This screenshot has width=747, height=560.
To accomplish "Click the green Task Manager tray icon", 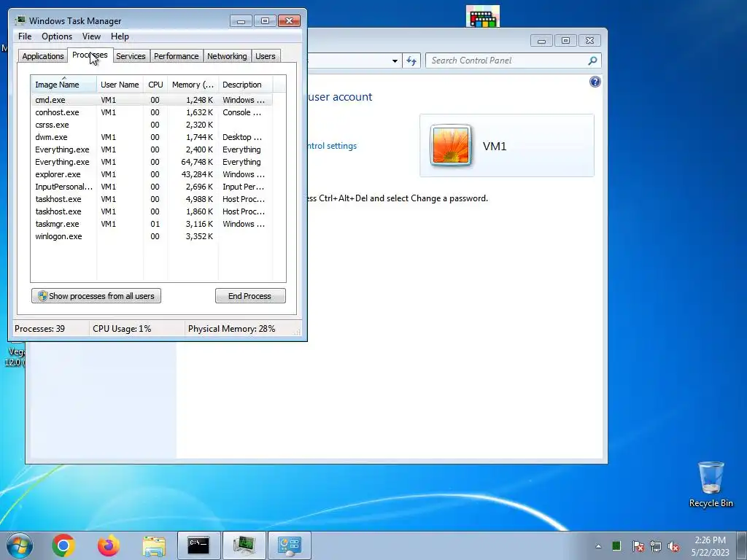I will 616,545.
